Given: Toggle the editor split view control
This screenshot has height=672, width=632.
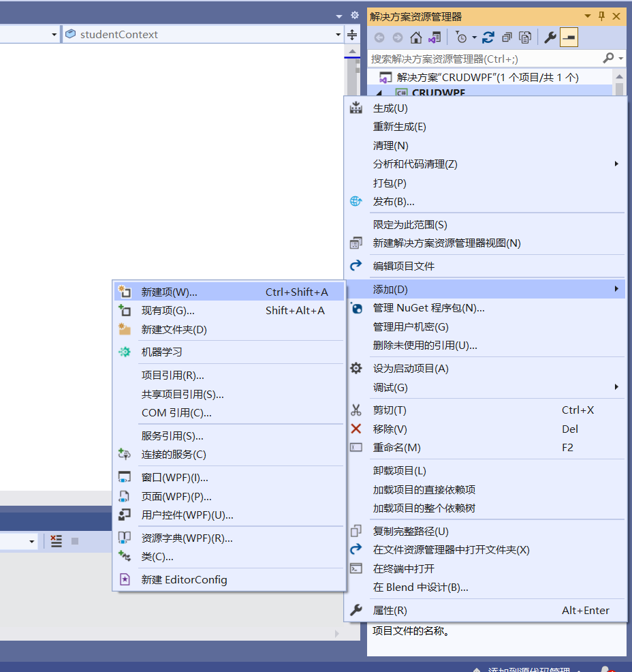Looking at the screenshot, I should (x=352, y=33).
